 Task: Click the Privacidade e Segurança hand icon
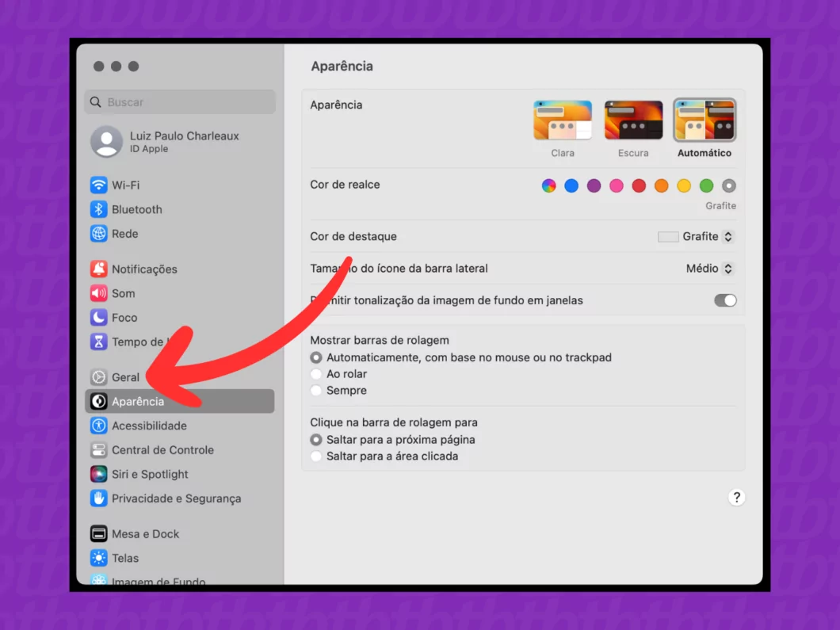coord(98,498)
